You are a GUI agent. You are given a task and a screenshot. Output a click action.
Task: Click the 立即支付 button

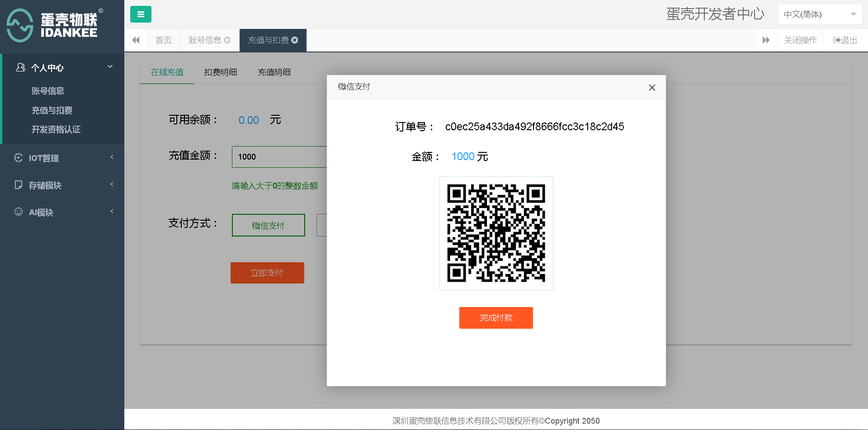point(267,273)
